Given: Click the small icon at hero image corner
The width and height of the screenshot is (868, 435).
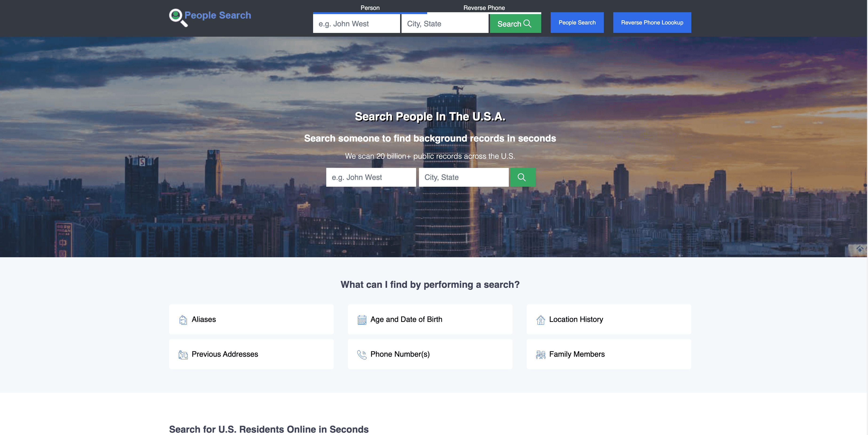Looking at the screenshot, I should pos(860,249).
